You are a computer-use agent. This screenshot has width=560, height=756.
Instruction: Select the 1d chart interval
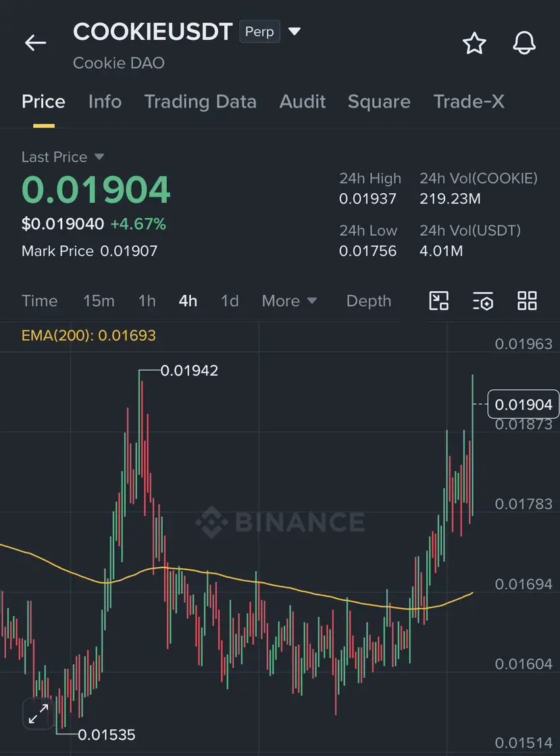click(230, 301)
